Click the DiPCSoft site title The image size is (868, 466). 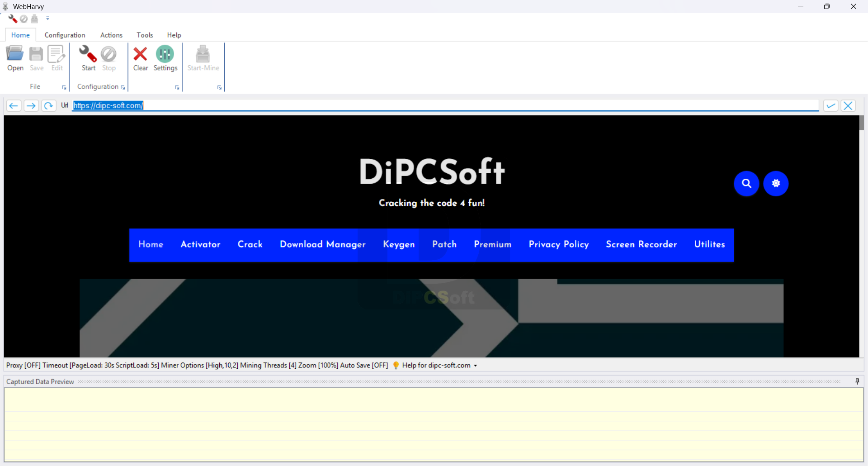click(x=432, y=172)
